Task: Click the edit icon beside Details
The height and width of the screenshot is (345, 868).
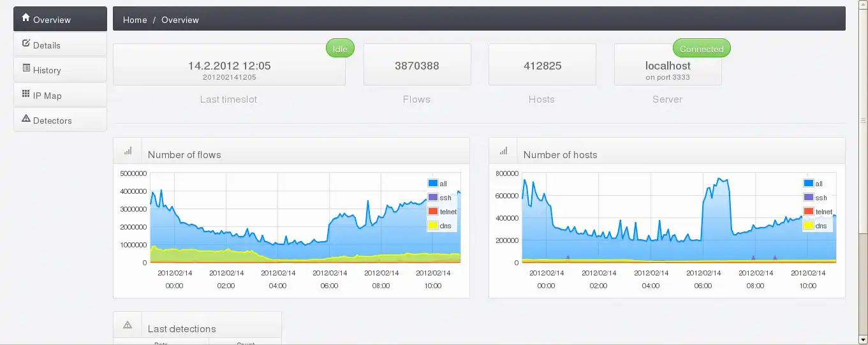Action: click(26, 43)
